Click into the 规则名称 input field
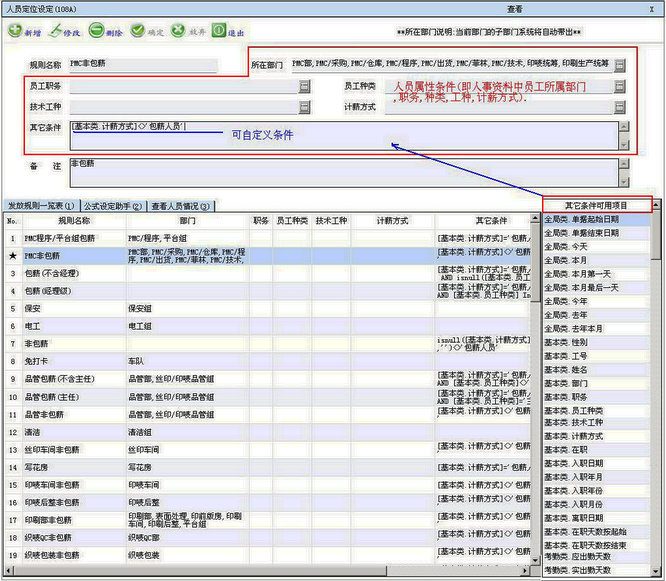 pyautogui.click(x=143, y=65)
